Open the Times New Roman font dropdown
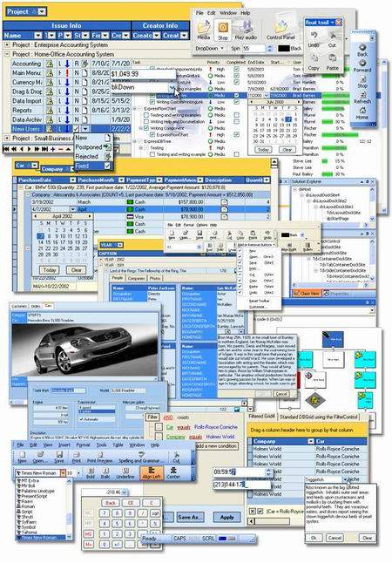Viewport: 392px width, 563px height. coord(63,473)
